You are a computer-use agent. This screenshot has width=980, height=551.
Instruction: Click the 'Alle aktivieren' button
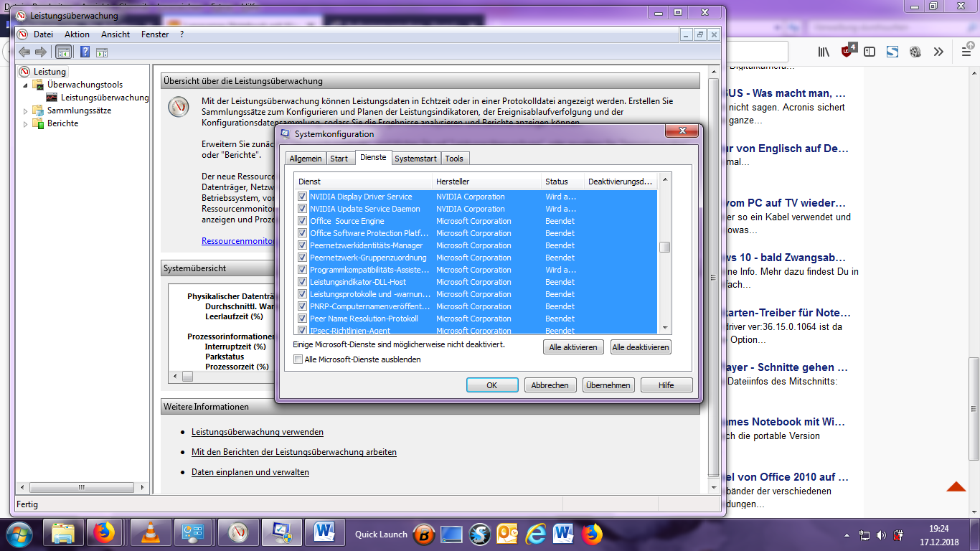pos(573,347)
